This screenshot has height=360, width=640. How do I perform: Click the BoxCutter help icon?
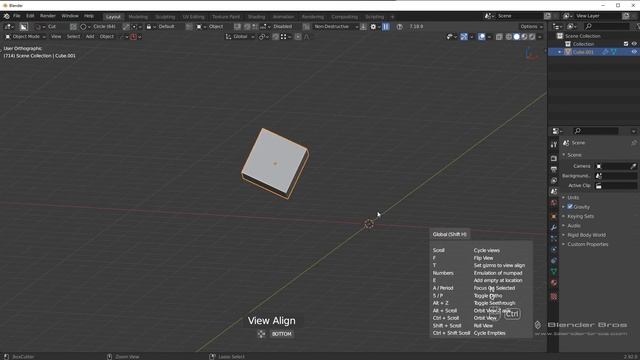400,27
